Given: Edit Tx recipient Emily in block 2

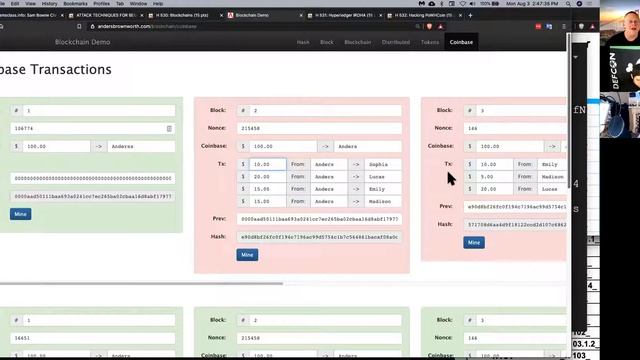Looking at the screenshot, I should (383, 189).
